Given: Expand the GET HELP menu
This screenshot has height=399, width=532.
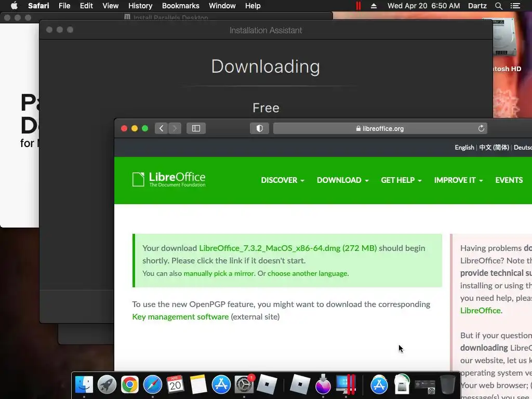Looking at the screenshot, I should [401, 180].
